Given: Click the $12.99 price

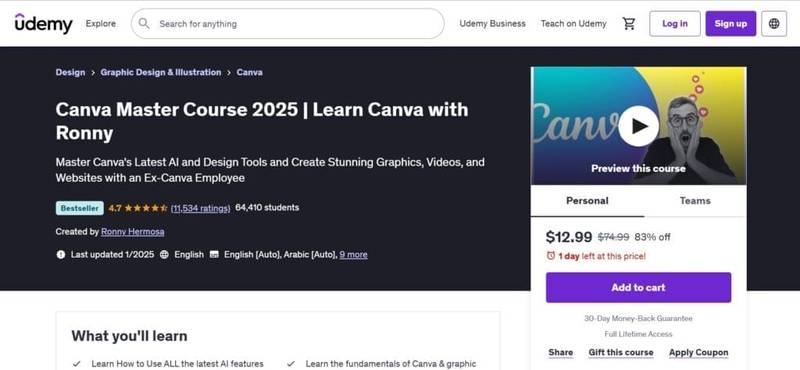Looking at the screenshot, I should (x=569, y=237).
